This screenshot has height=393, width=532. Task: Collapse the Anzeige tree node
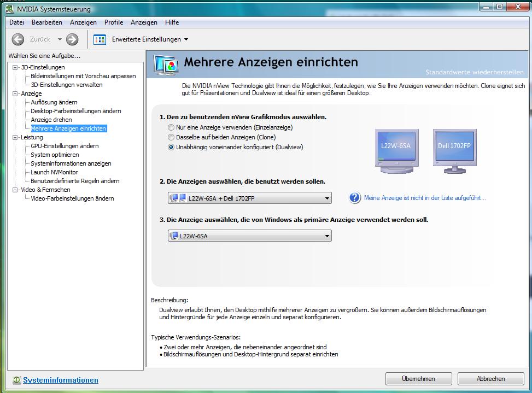click(x=15, y=93)
